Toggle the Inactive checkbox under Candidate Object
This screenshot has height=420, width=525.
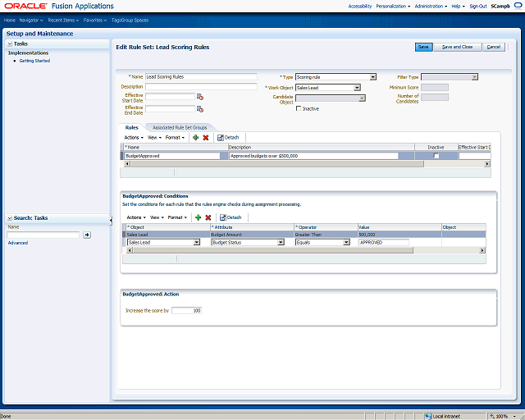299,108
